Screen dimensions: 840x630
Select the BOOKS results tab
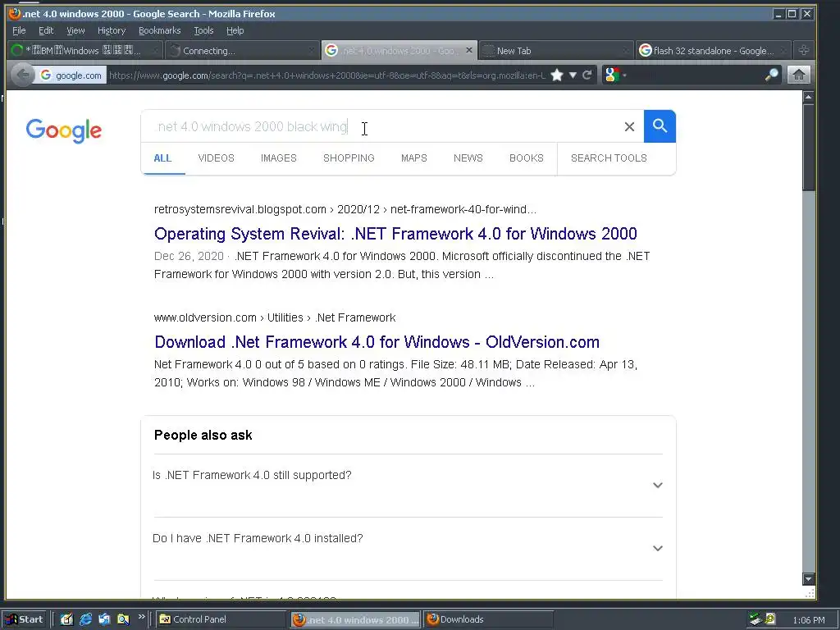click(x=527, y=158)
